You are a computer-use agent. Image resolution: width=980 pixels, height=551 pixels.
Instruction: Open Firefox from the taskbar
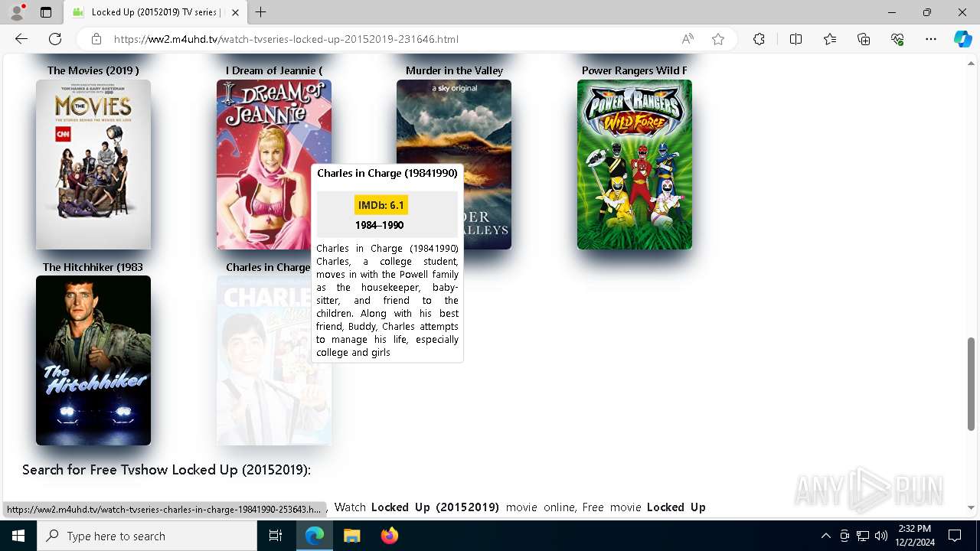point(389,536)
